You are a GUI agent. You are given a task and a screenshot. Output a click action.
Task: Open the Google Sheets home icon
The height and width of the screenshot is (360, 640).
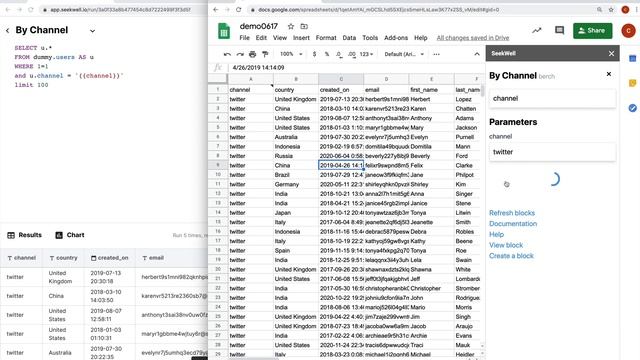(x=224, y=31)
